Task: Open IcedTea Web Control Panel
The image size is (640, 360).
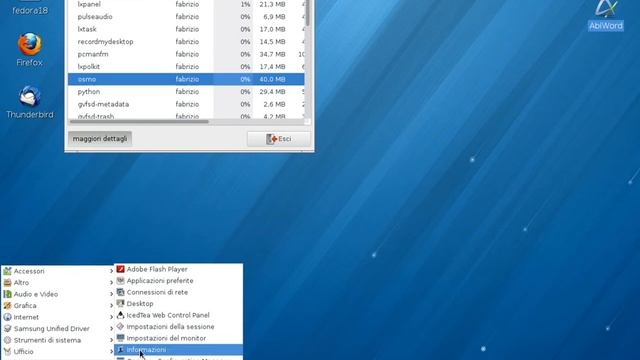Action: coord(178,315)
